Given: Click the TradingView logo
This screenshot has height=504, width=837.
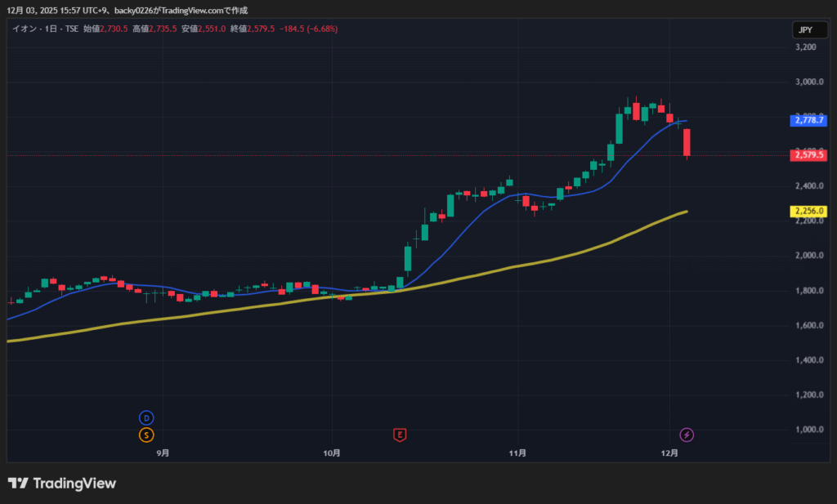Looking at the screenshot, I should (x=62, y=484).
